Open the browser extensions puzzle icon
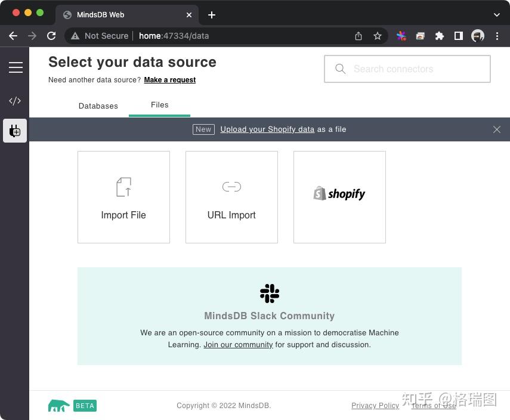The width and height of the screenshot is (510, 420). click(x=440, y=36)
